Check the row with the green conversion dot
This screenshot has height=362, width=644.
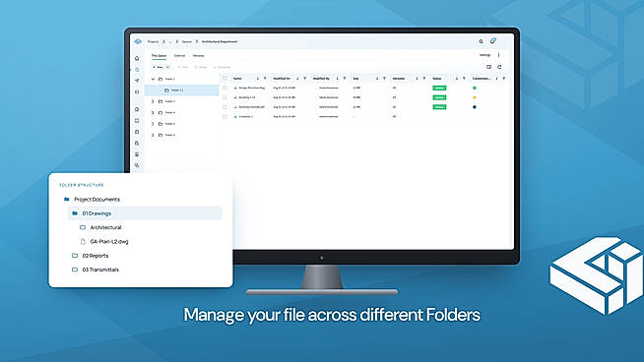(x=225, y=88)
